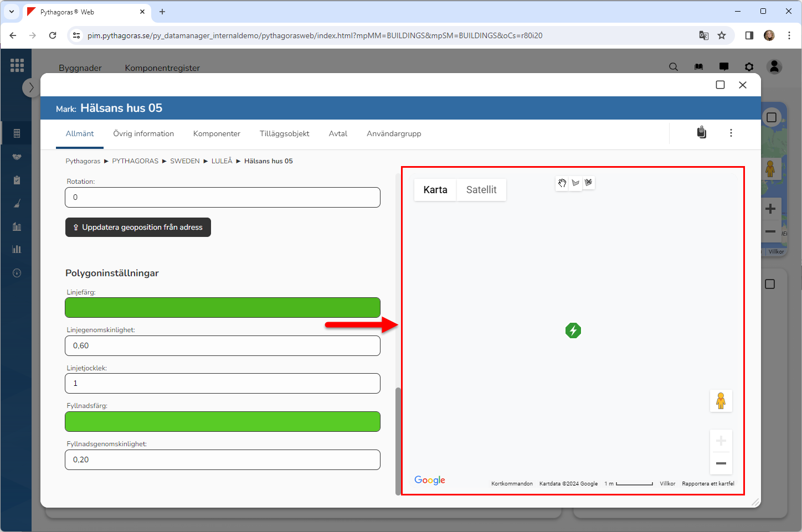This screenshot has width=802, height=532.
Task: Switch map view to Satellit
Action: 481,190
